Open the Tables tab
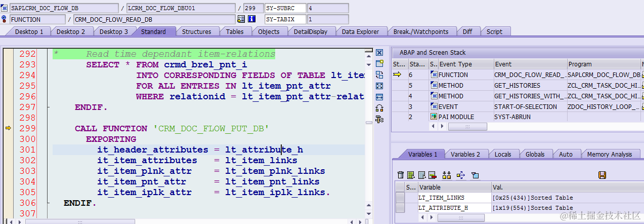 [x=235, y=31]
